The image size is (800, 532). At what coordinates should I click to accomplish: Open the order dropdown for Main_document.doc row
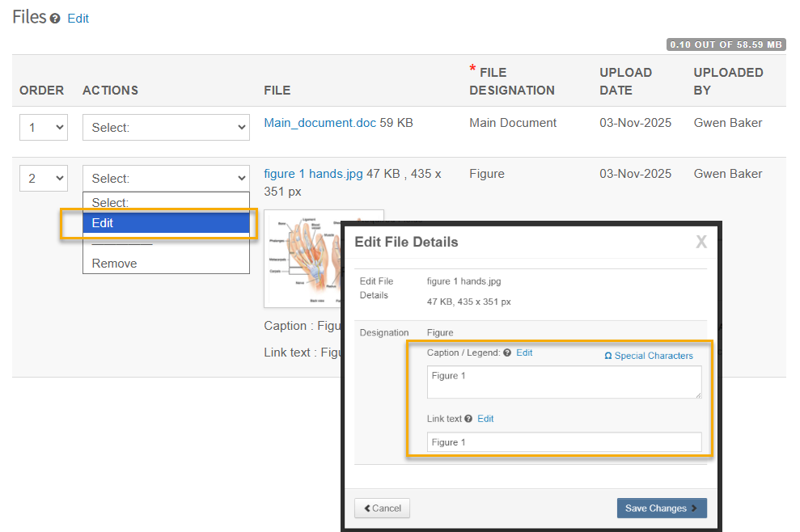[x=44, y=127]
